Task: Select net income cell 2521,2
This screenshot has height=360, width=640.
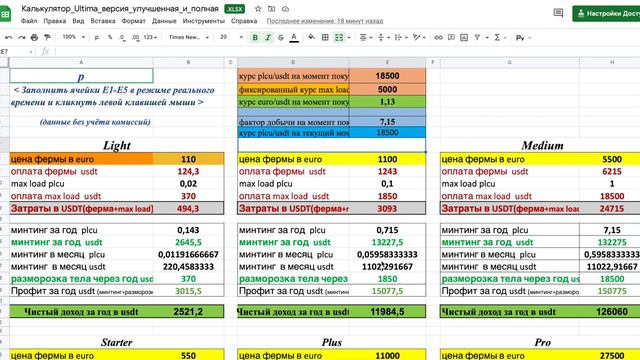Action: (189, 312)
